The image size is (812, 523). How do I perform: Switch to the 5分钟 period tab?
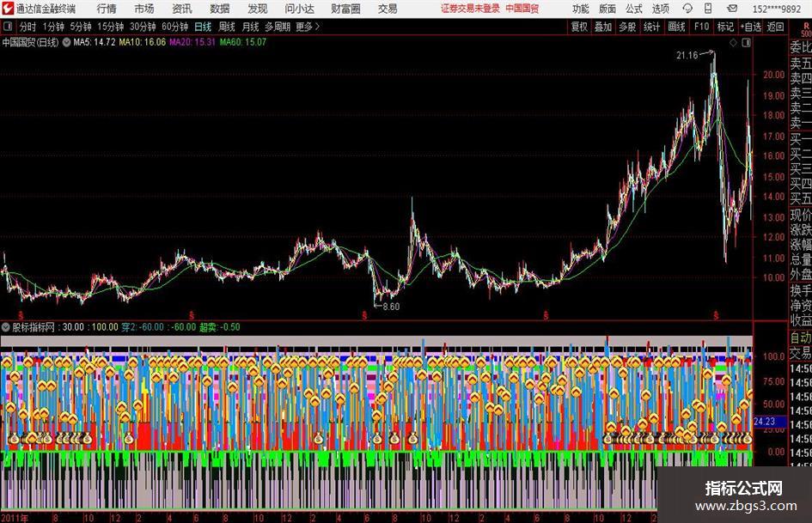click(81, 27)
